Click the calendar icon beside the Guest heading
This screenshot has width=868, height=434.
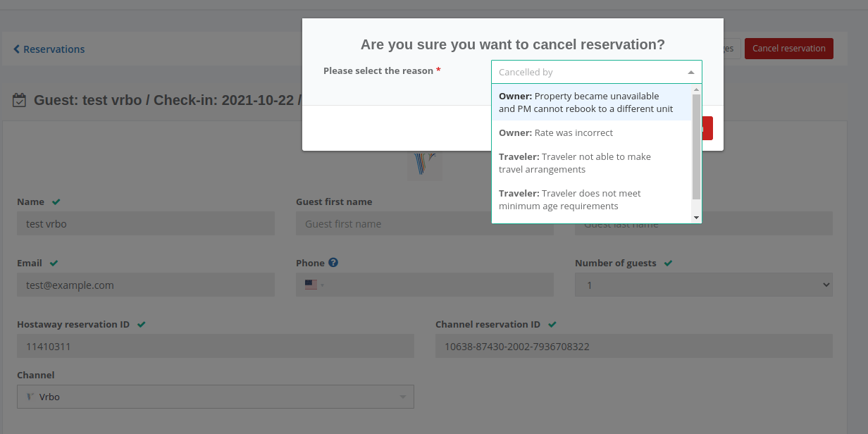click(19, 100)
